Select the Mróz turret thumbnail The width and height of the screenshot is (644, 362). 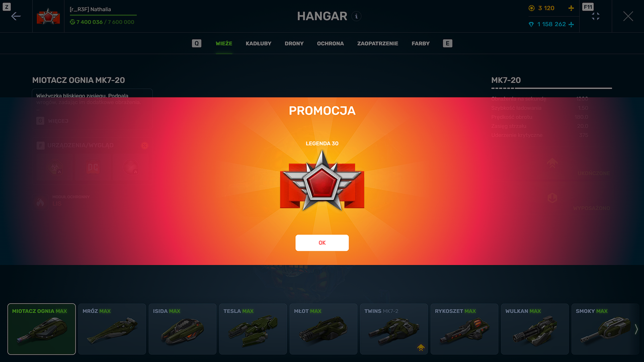pos(112,329)
